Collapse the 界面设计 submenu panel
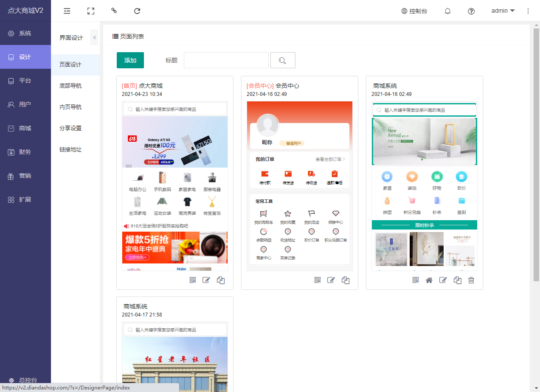Screen dimensions: 540x392 click(94, 38)
